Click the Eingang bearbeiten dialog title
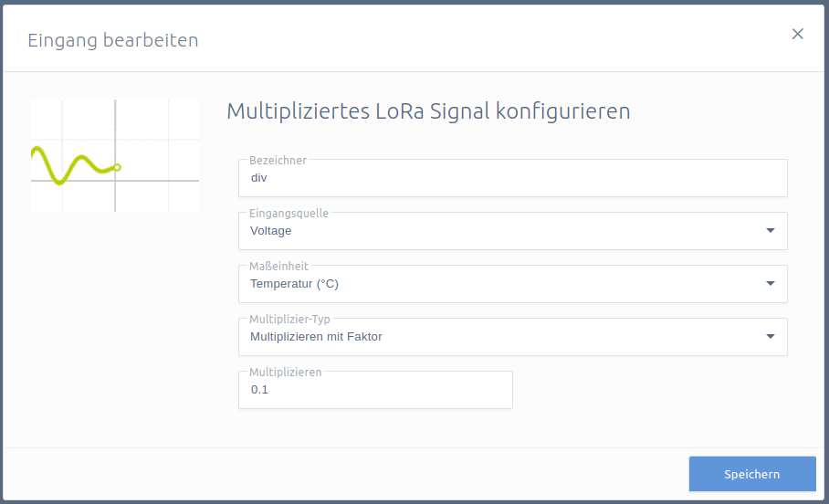The image size is (829, 504). pyautogui.click(x=113, y=40)
